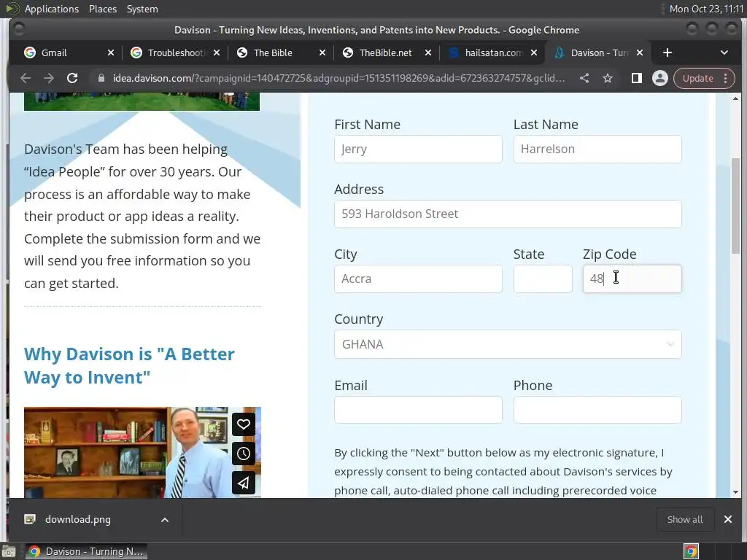Screen dimensions: 747x560
Task: Open the Chrome profile avatar
Action: click(659, 78)
